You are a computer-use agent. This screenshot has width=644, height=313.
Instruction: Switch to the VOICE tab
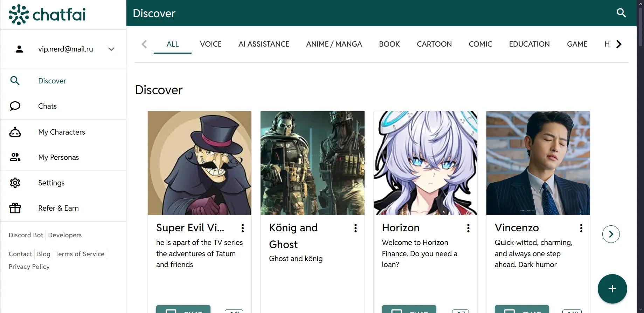click(x=211, y=44)
